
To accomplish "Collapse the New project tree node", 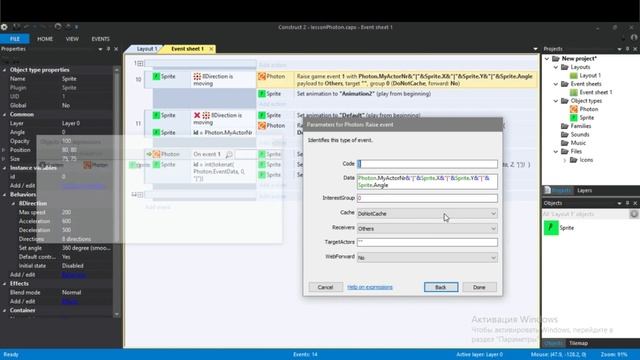I will [x=547, y=59].
